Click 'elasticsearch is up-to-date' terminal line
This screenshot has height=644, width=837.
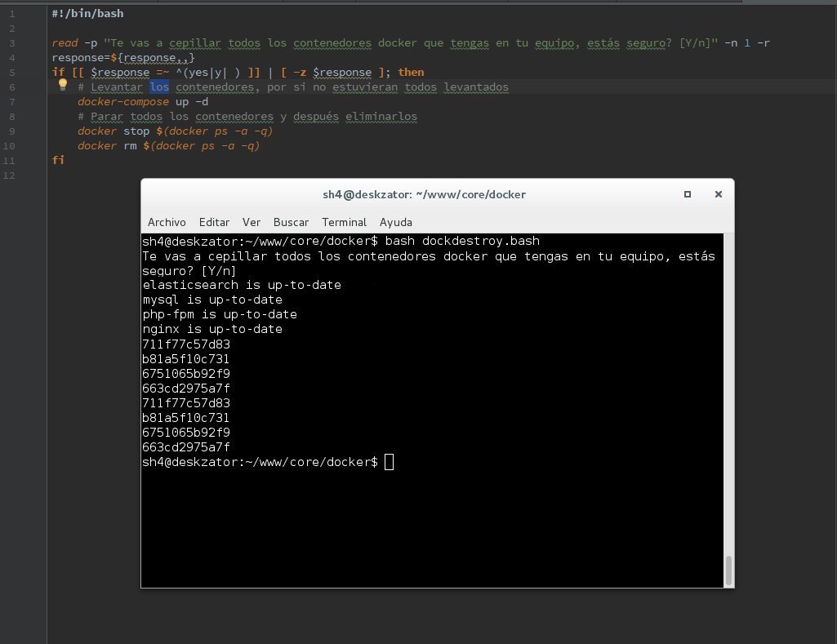coord(242,285)
